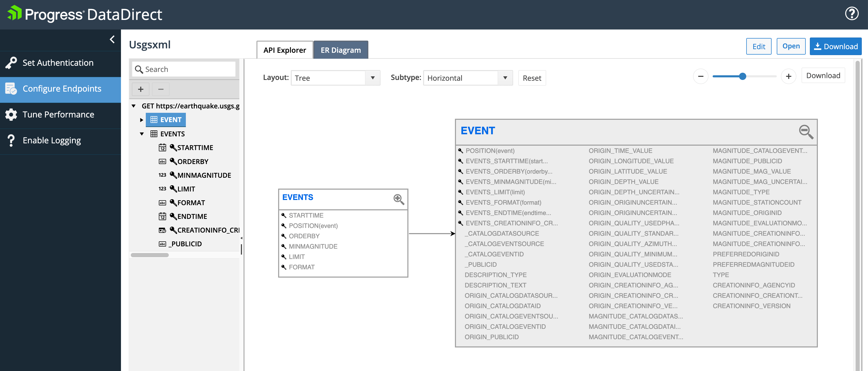Click MAGNITUDE_PUBLICID in EVENT box
The image size is (868, 371).
[x=747, y=161]
